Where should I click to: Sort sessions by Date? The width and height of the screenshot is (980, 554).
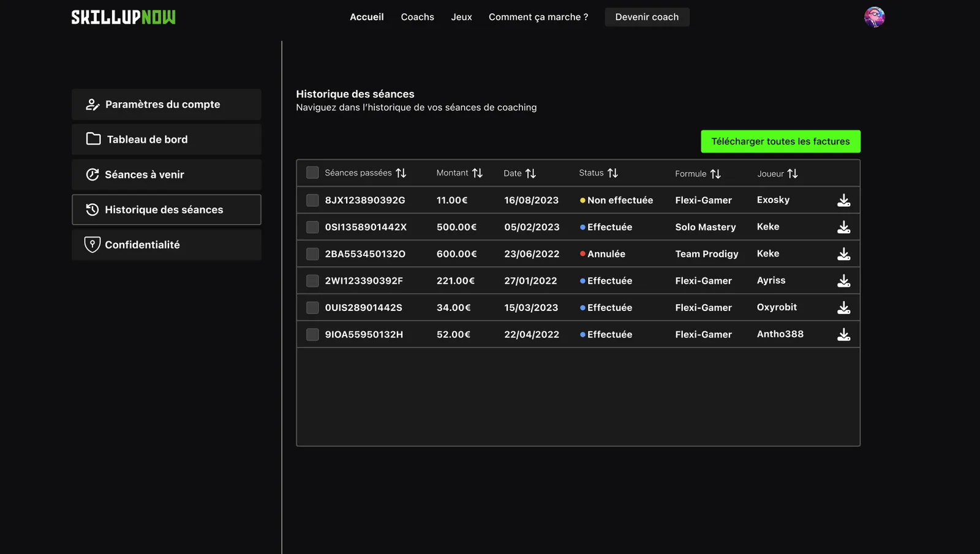[x=530, y=173]
